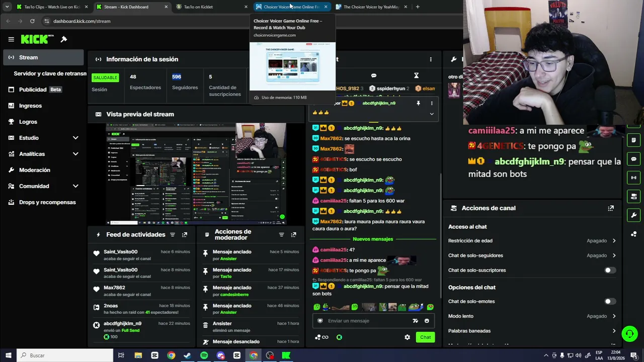Click the green Kick coin icon below chat
The width and height of the screenshot is (644, 362).
click(339, 337)
